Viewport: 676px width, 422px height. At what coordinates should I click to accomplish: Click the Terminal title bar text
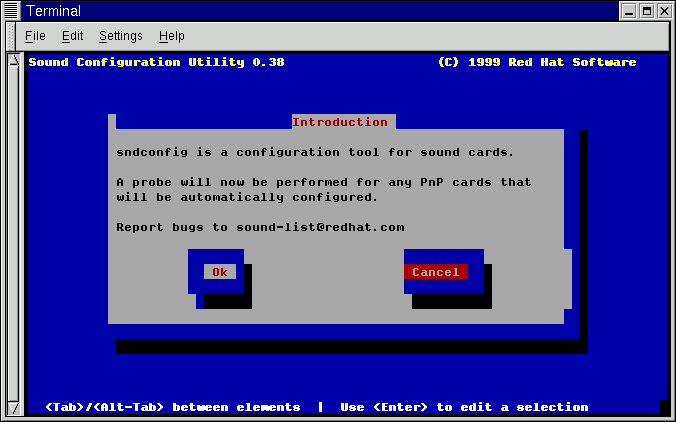point(53,11)
